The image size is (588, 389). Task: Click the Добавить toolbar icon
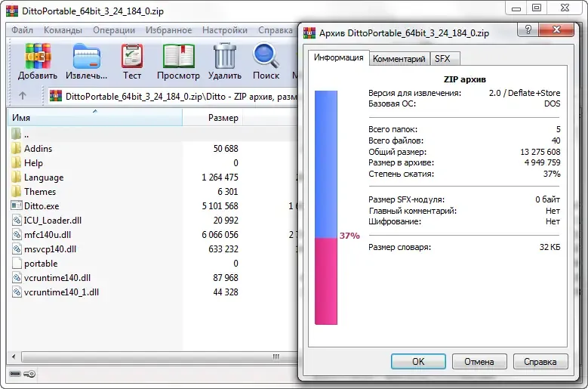pyautogui.click(x=38, y=56)
